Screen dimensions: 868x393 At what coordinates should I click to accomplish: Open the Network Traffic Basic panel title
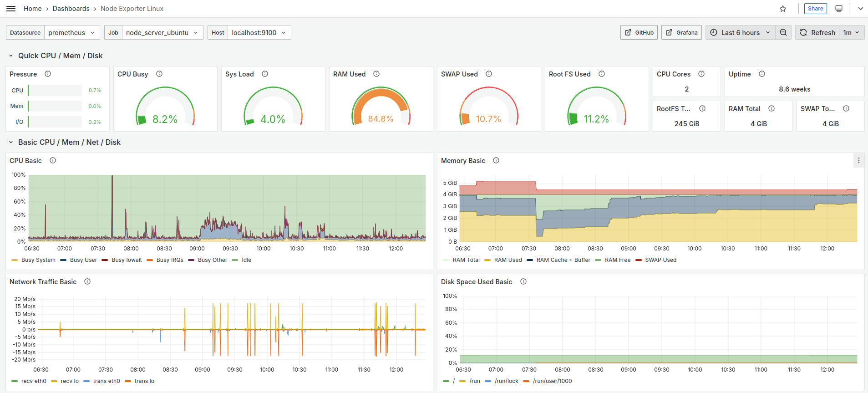pyautogui.click(x=43, y=281)
